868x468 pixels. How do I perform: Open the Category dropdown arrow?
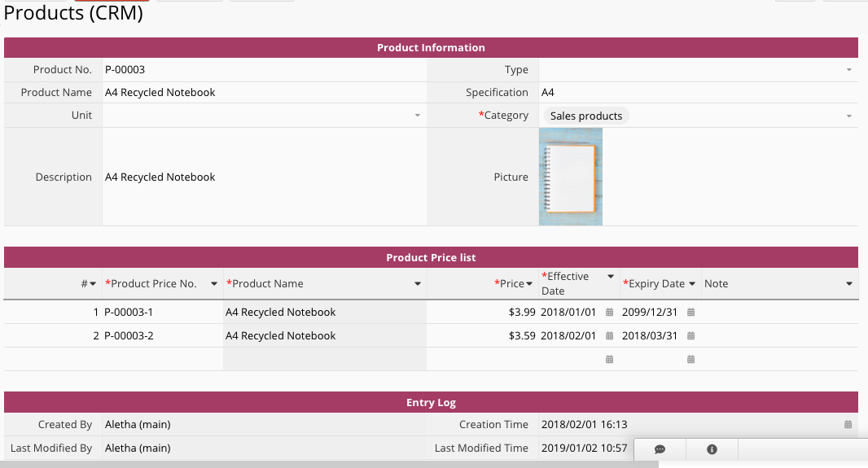point(848,116)
